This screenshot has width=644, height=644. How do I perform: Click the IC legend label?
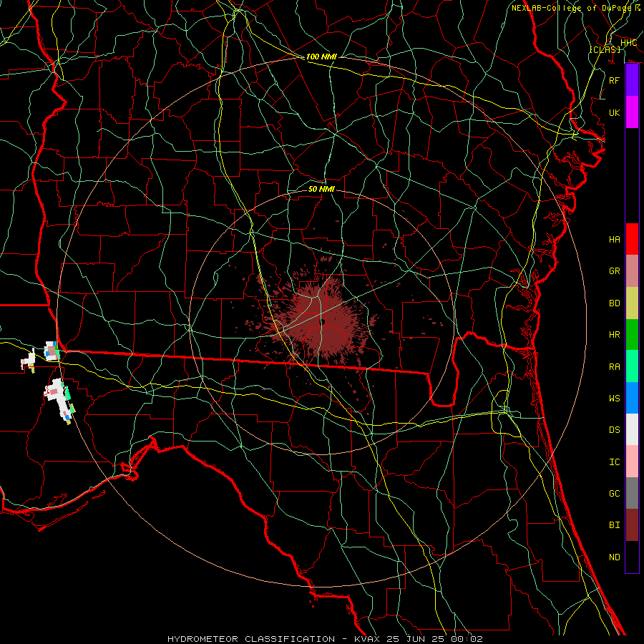pyautogui.click(x=614, y=462)
